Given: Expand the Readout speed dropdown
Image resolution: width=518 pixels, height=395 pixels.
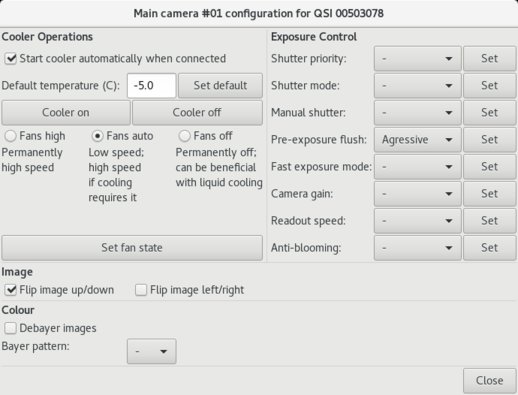Looking at the screenshot, I should (417, 221).
